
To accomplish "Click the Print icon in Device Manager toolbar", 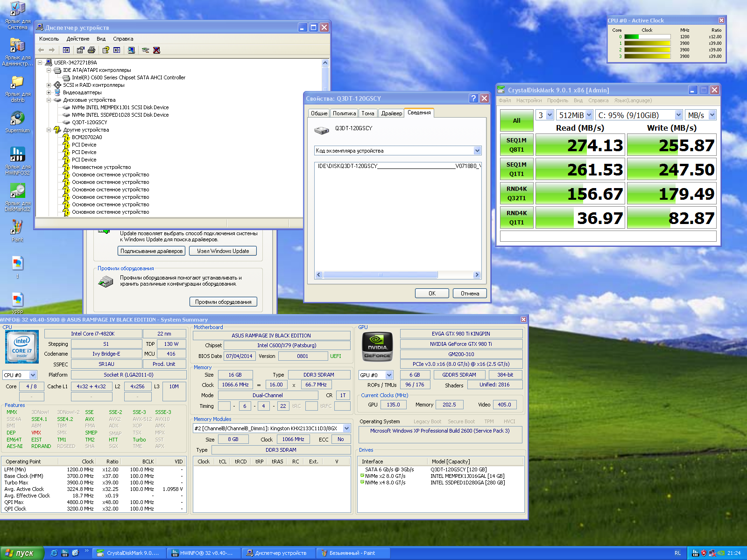I will (92, 50).
